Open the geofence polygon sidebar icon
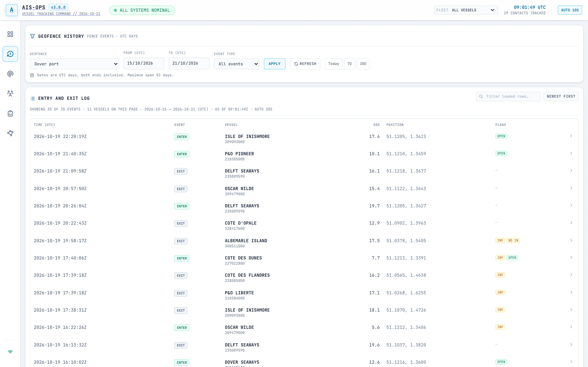The height and width of the screenshot is (367, 588). point(10,133)
